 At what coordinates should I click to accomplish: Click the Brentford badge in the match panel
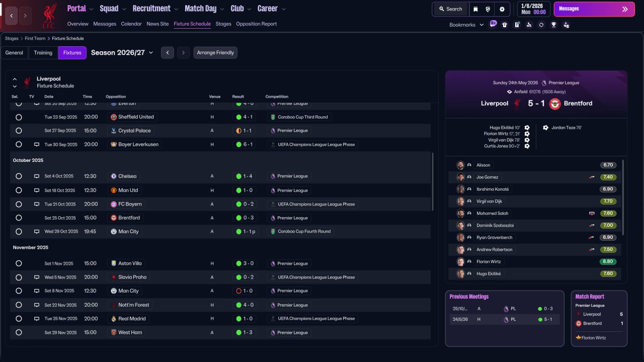(x=555, y=104)
